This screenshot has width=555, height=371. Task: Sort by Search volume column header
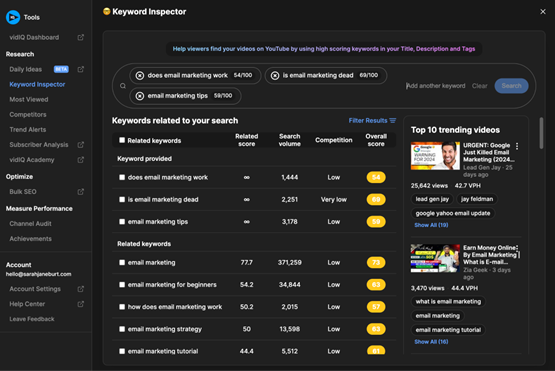290,140
